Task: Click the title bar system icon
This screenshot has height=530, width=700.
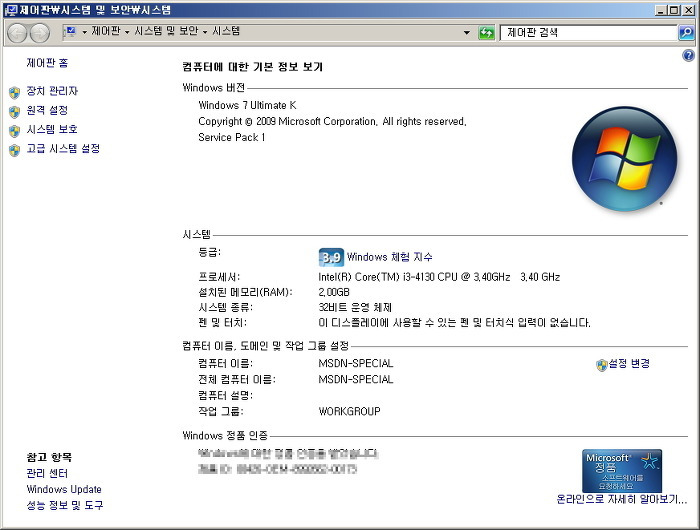Action: (12, 10)
